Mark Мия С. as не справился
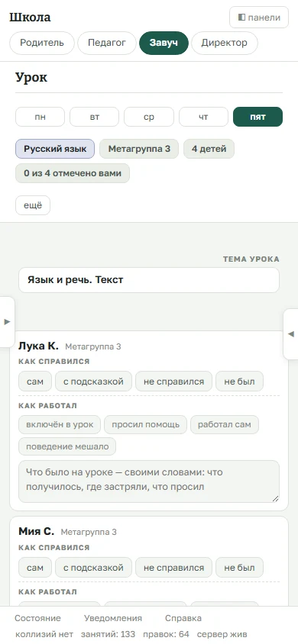This screenshot has width=298, height=644. [174, 568]
